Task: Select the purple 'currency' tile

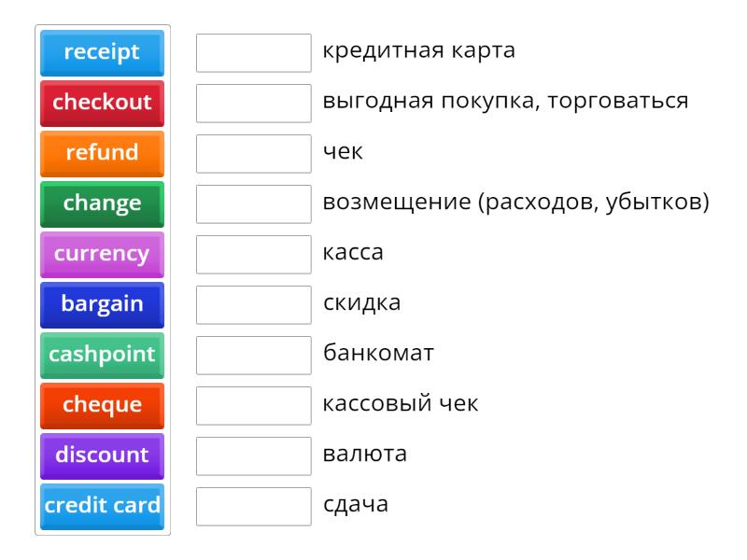Action: 102,254
